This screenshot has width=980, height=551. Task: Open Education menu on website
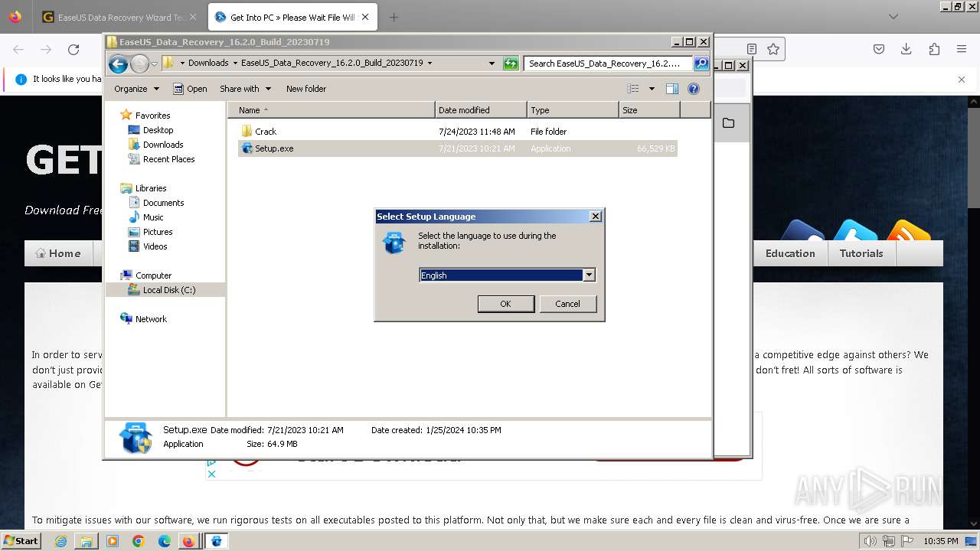point(790,253)
